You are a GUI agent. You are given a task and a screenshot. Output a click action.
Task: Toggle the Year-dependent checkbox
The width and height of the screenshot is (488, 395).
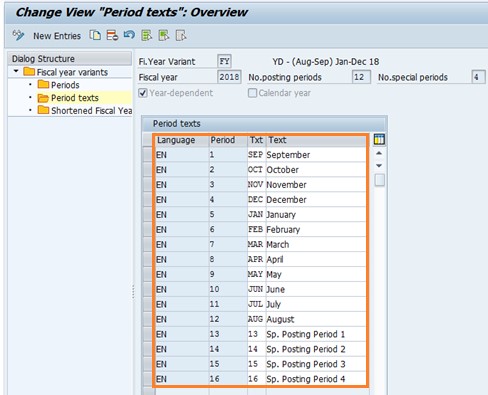(x=143, y=93)
